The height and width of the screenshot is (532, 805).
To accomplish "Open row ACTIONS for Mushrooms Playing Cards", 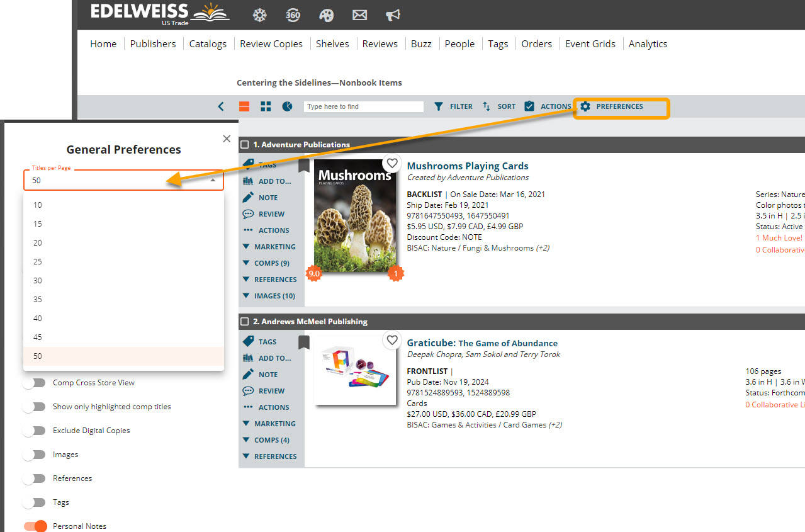I will pyautogui.click(x=266, y=230).
